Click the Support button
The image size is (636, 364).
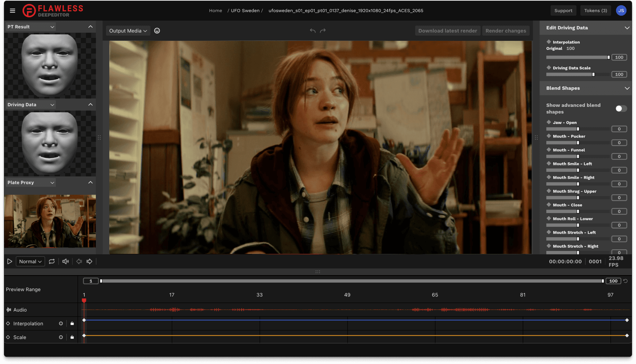coord(563,10)
